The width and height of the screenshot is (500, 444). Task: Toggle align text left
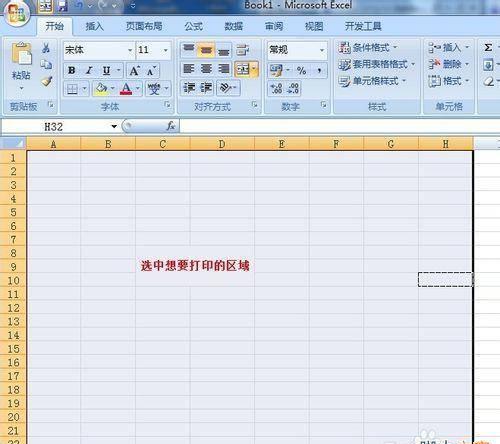pos(189,69)
